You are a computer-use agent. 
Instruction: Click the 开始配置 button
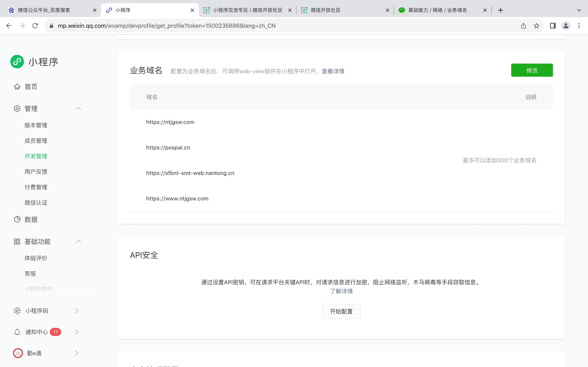(341, 311)
